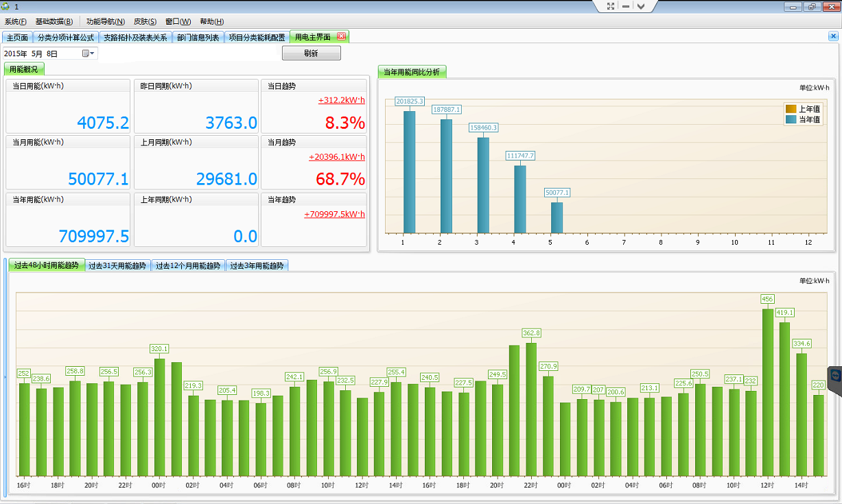Viewport: 842px width, 504px height.
Task: Click the blue side panel icon on right edge
Action: tap(835, 376)
